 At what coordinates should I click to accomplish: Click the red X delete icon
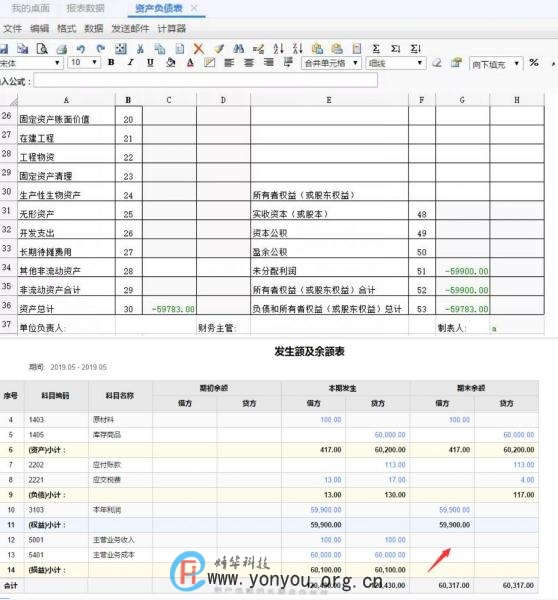point(199,49)
